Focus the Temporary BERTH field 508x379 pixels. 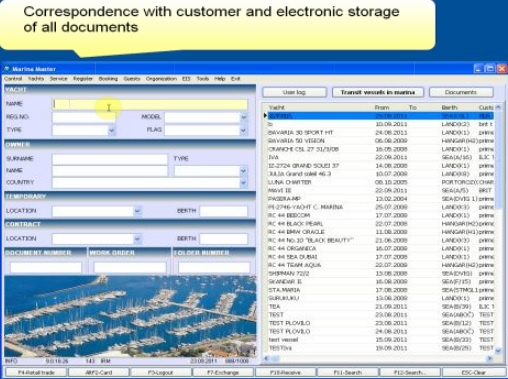click(x=224, y=211)
